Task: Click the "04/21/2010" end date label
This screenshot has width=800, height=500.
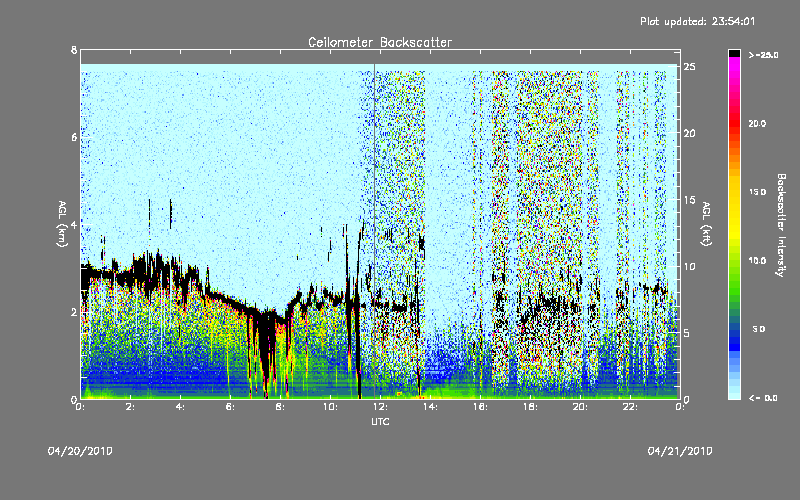Action: click(x=680, y=451)
